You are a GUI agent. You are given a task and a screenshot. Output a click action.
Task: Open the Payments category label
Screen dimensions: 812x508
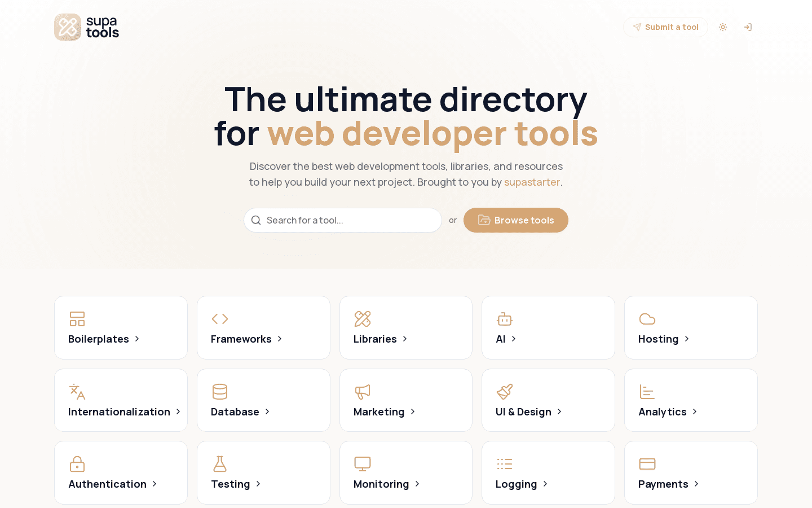(663, 484)
